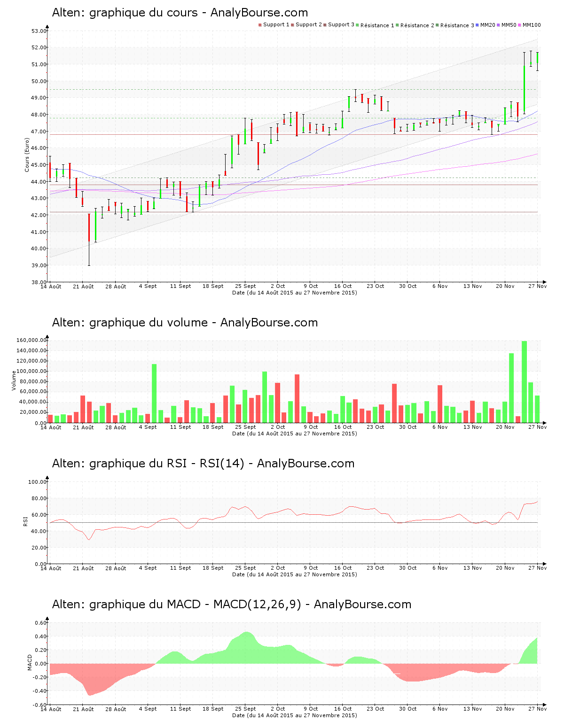This screenshot has width=564, height=728.
Task: Click '21 Août' under the MACD chart
Action: pyautogui.click(x=84, y=709)
